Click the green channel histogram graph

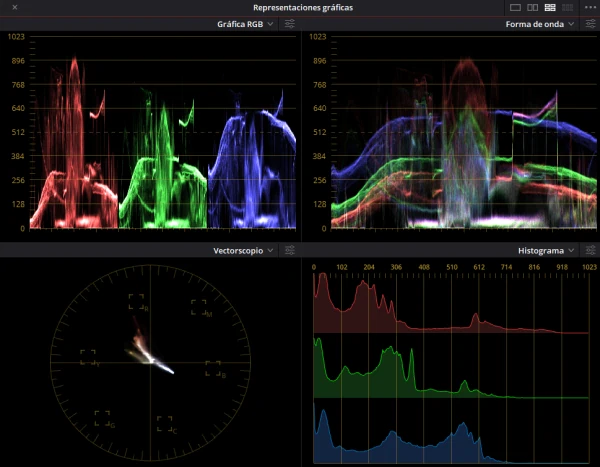pyautogui.click(x=451, y=368)
